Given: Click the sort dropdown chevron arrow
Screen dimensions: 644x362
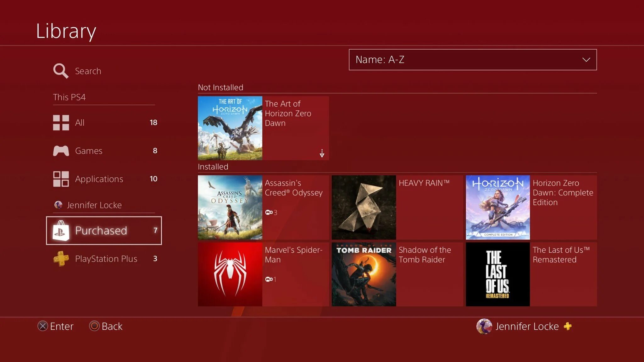Looking at the screenshot, I should [586, 60].
